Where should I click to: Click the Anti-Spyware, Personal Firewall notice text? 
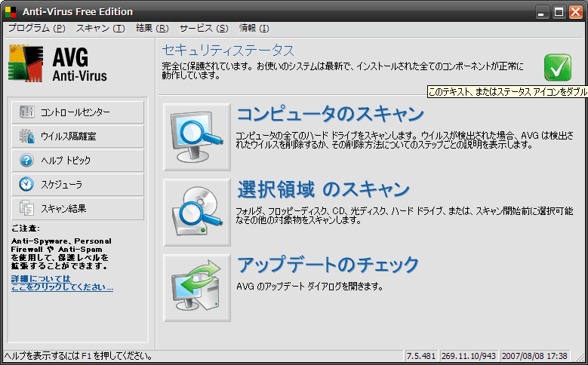pyautogui.click(x=61, y=253)
